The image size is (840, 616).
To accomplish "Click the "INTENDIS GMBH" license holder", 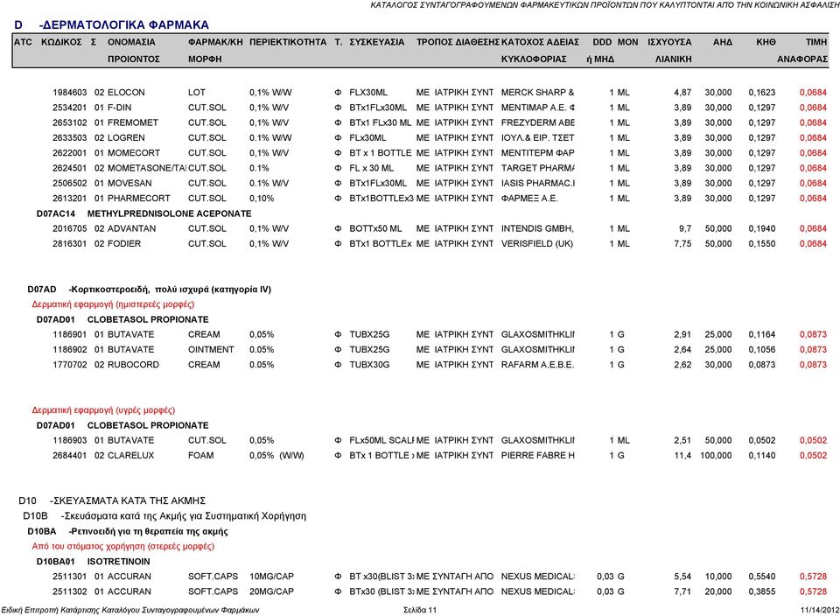I will point(537,228).
